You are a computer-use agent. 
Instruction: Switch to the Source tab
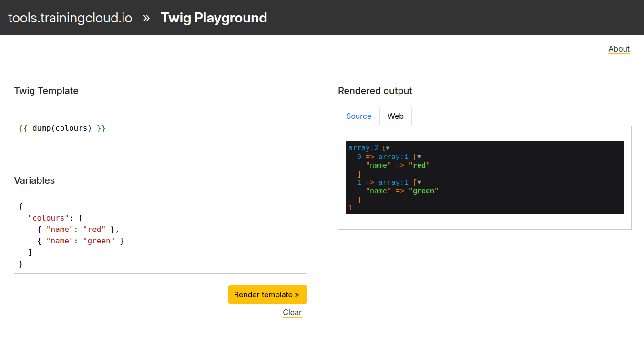pyautogui.click(x=358, y=116)
